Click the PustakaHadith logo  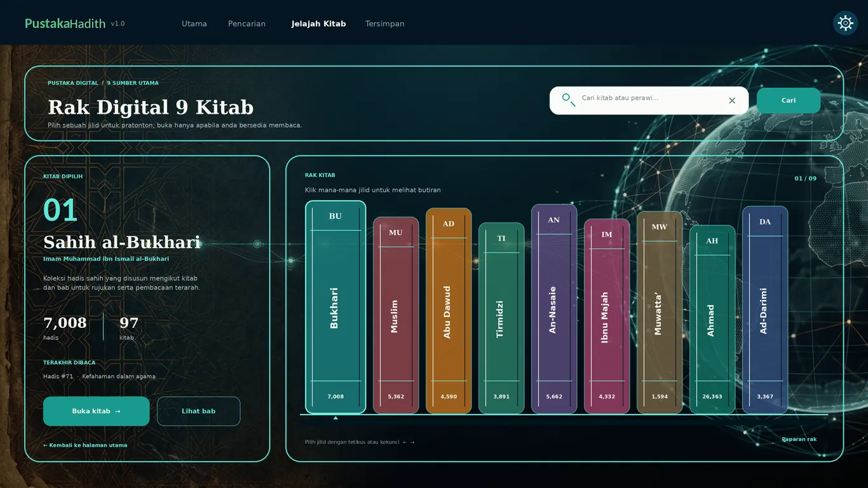65,24
